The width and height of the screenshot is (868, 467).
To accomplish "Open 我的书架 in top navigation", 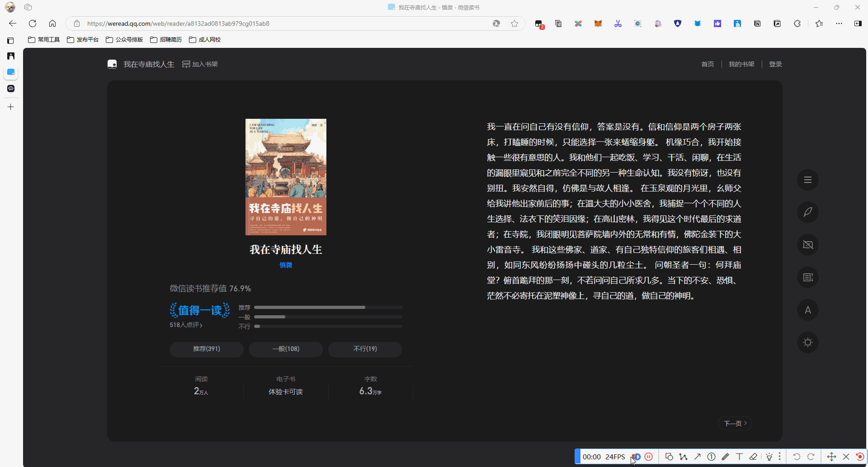I will (741, 64).
